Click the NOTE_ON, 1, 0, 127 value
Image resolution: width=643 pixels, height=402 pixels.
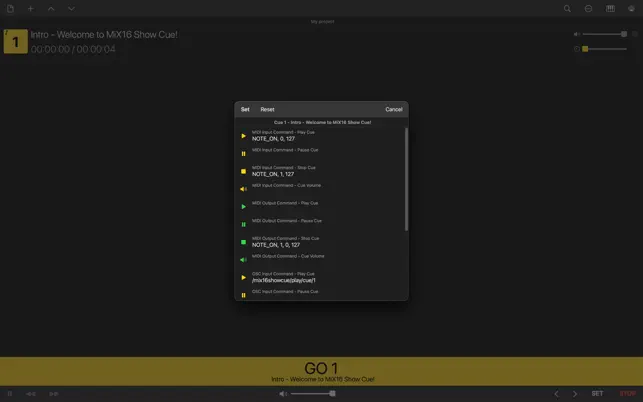tap(276, 245)
